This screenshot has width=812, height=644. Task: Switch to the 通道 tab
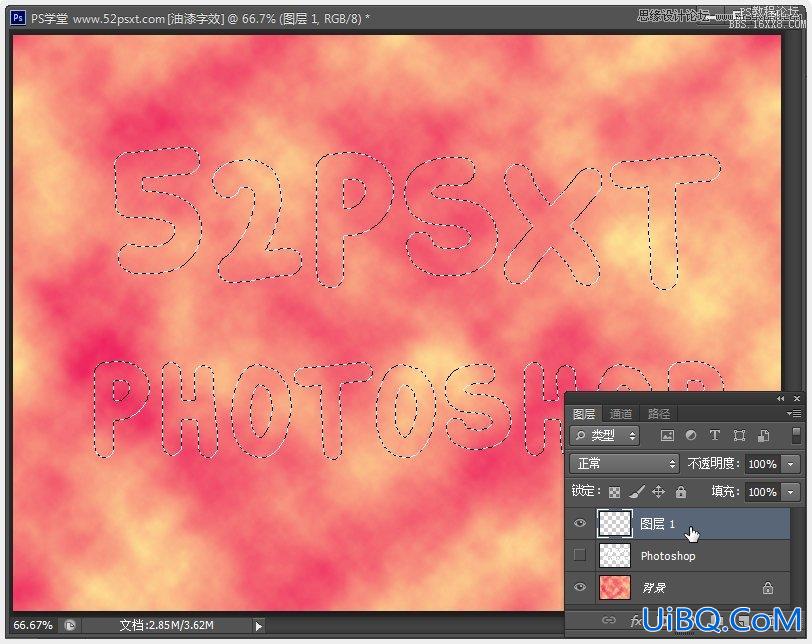pos(621,414)
